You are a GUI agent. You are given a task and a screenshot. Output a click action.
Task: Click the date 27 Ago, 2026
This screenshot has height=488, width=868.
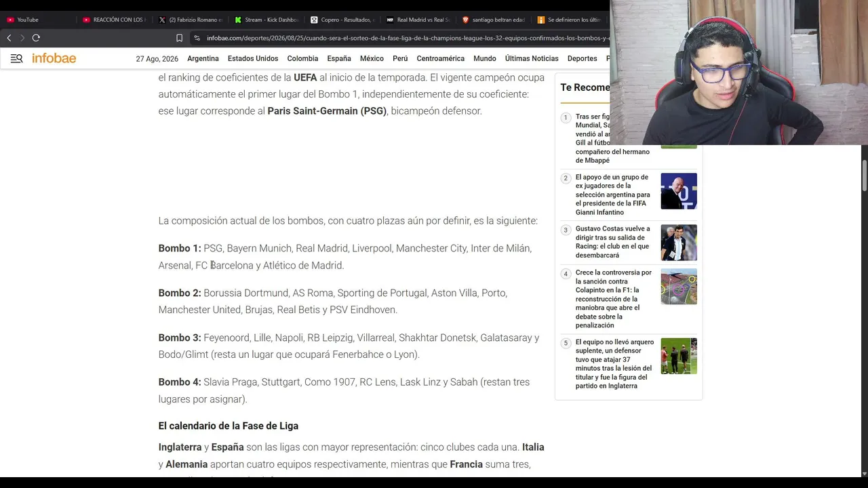(157, 59)
